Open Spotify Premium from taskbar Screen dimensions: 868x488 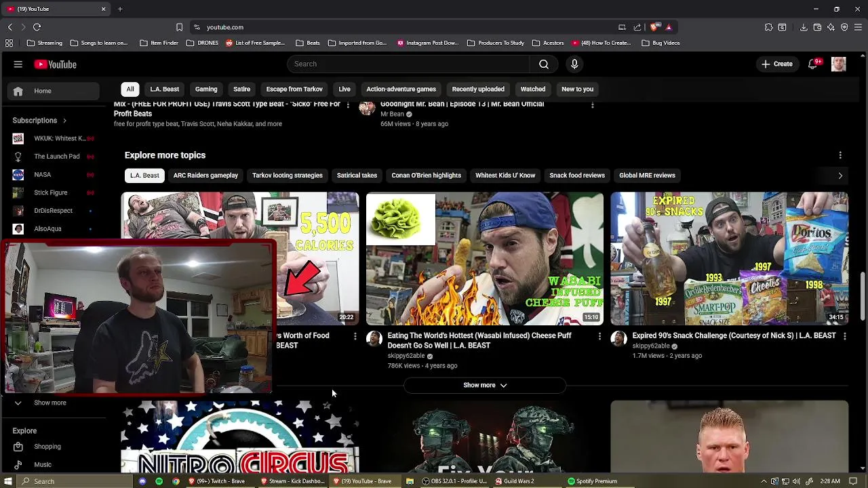[x=592, y=481]
